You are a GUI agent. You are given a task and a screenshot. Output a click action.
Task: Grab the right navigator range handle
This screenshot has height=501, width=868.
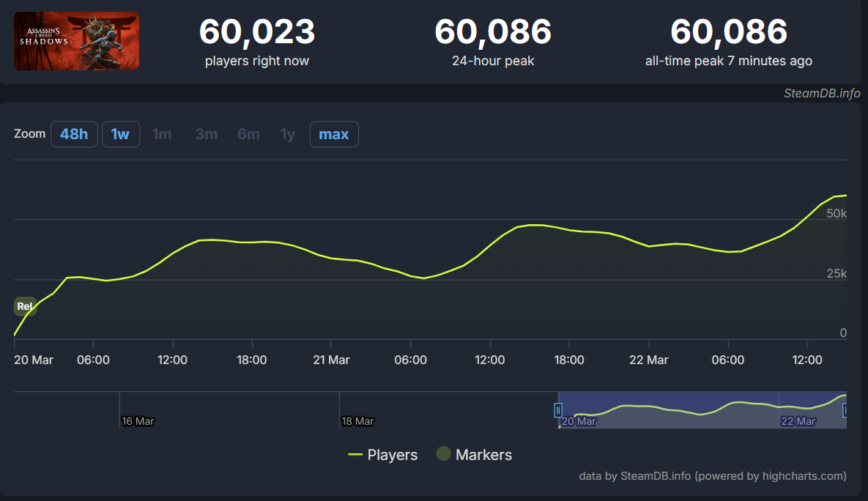pos(845,410)
